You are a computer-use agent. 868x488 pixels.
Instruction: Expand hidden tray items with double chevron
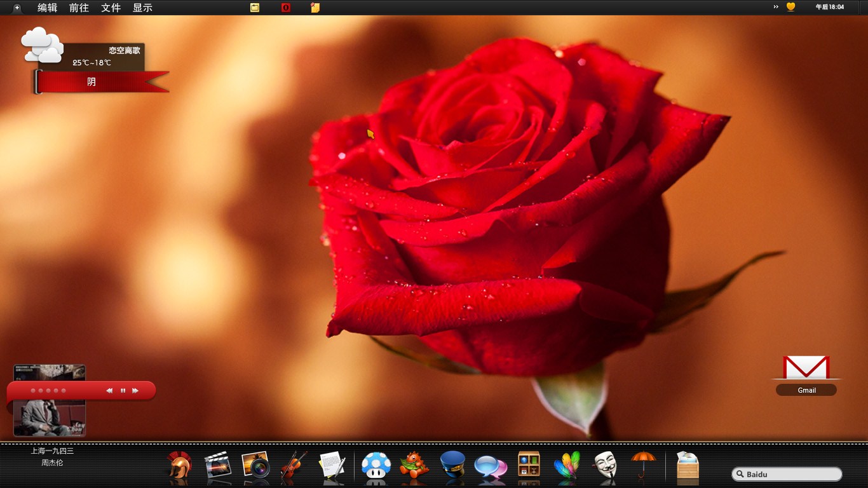[776, 7]
